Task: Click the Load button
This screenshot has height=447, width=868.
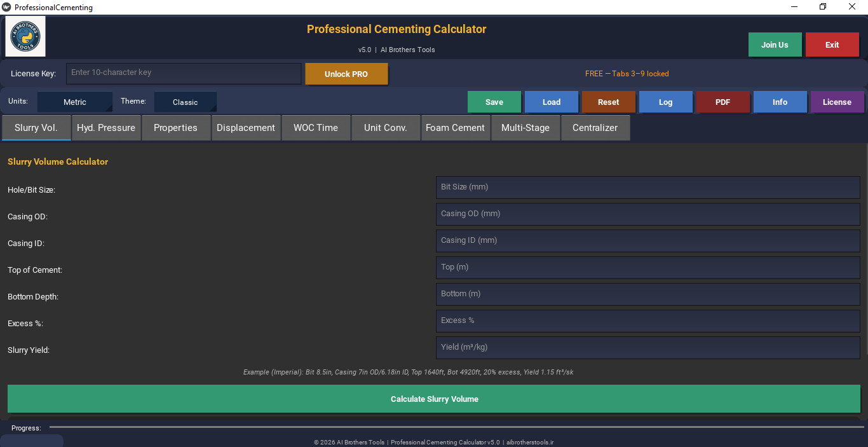Action: click(552, 102)
